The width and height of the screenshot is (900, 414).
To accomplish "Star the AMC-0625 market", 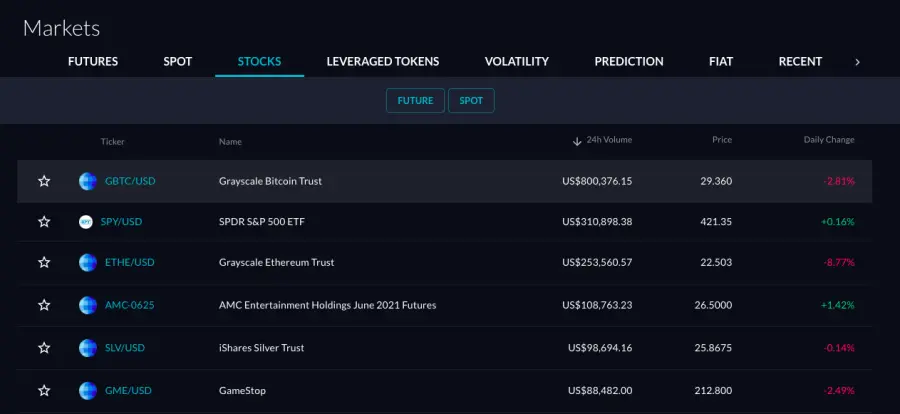I will (44, 305).
